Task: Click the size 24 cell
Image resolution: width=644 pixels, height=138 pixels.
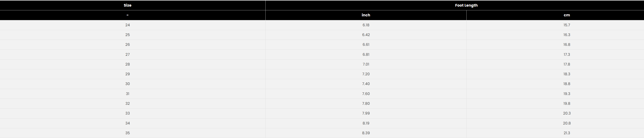Action: pos(127,25)
